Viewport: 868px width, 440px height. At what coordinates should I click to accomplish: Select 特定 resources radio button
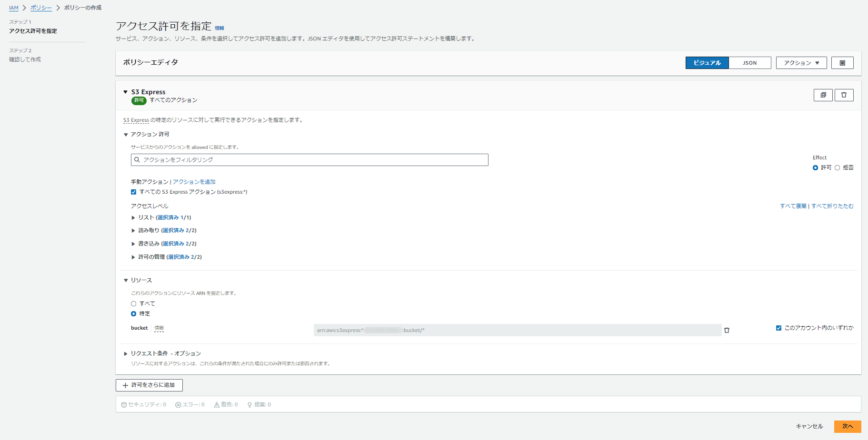pyautogui.click(x=134, y=313)
